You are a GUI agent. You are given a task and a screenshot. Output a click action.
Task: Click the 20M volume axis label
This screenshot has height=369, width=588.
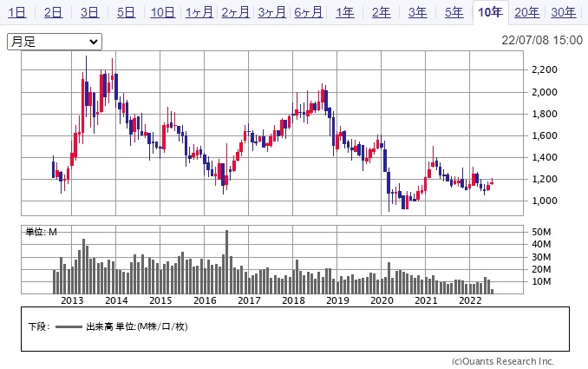pyautogui.click(x=541, y=269)
